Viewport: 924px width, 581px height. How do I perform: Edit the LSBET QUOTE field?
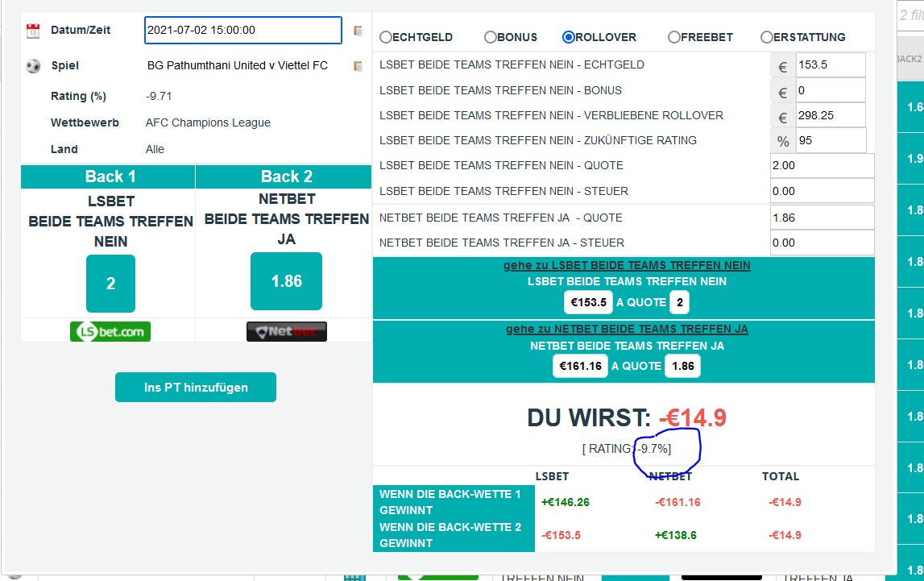pos(822,165)
